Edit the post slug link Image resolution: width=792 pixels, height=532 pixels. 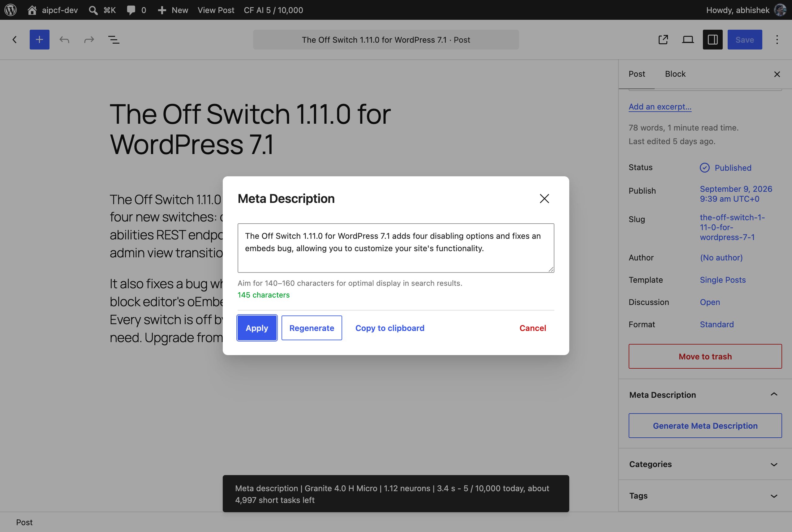pyautogui.click(x=732, y=227)
